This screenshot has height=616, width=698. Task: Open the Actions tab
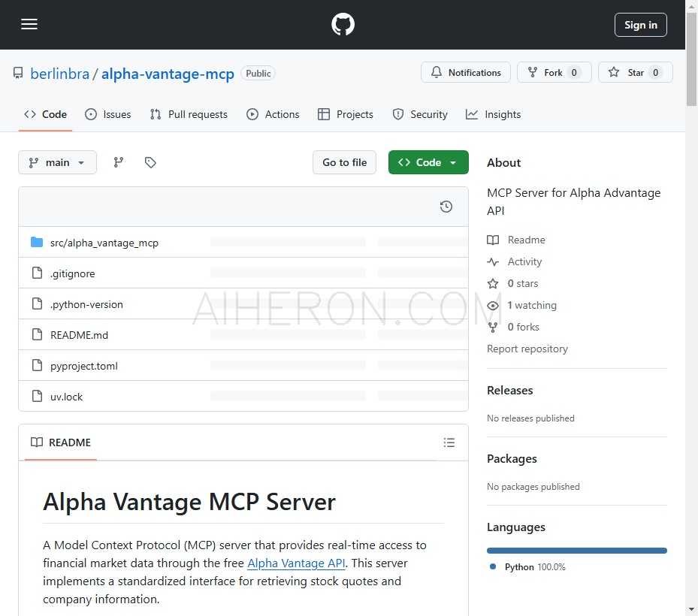(273, 114)
